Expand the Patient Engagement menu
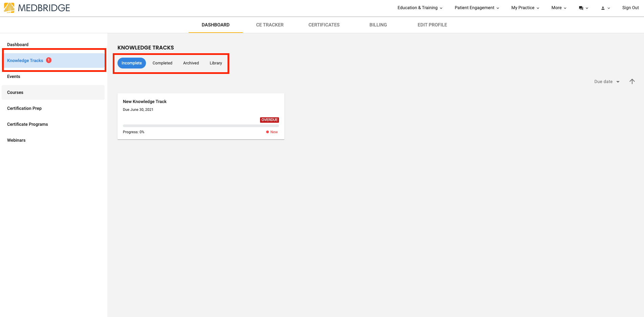The height and width of the screenshot is (317, 644). click(x=477, y=8)
